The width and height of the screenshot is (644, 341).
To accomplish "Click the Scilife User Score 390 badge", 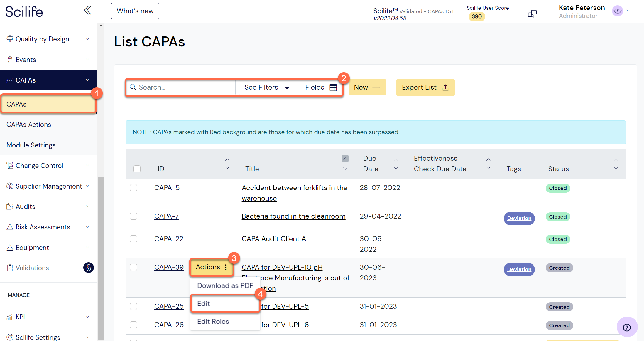I will click(x=477, y=16).
